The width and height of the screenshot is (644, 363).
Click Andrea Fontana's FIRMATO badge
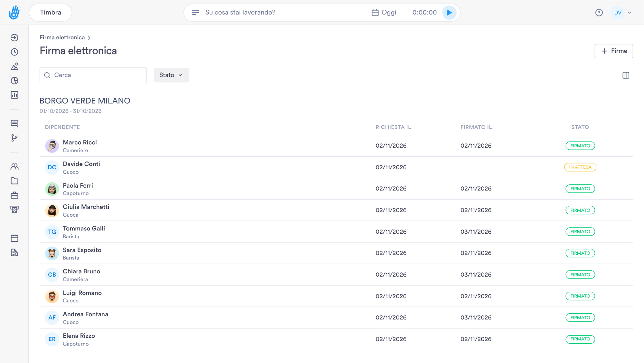(x=580, y=318)
